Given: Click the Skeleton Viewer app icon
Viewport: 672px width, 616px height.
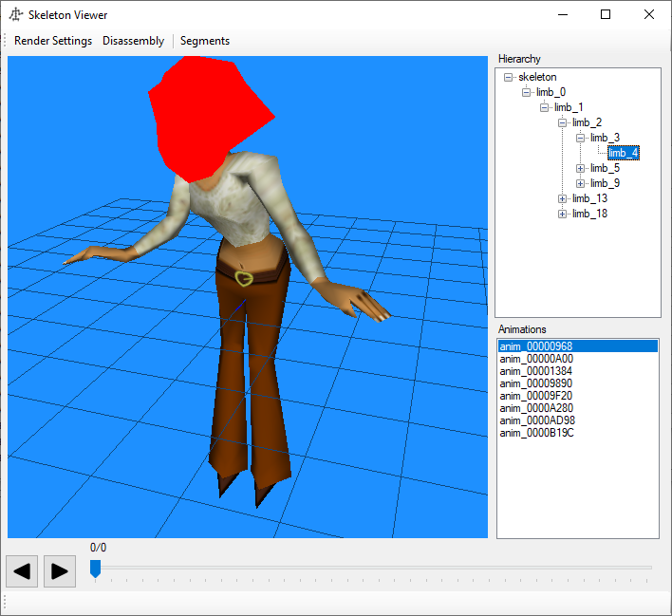Looking at the screenshot, I should (16, 15).
